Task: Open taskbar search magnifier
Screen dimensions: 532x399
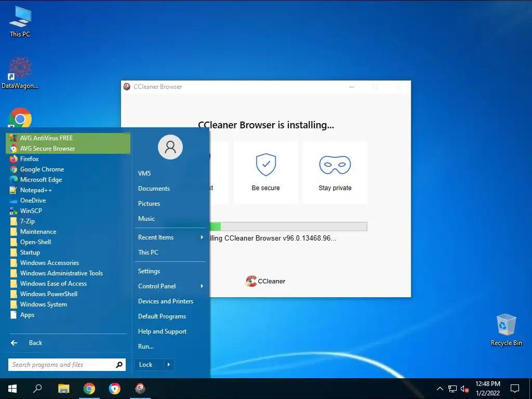Action: [x=37, y=389]
